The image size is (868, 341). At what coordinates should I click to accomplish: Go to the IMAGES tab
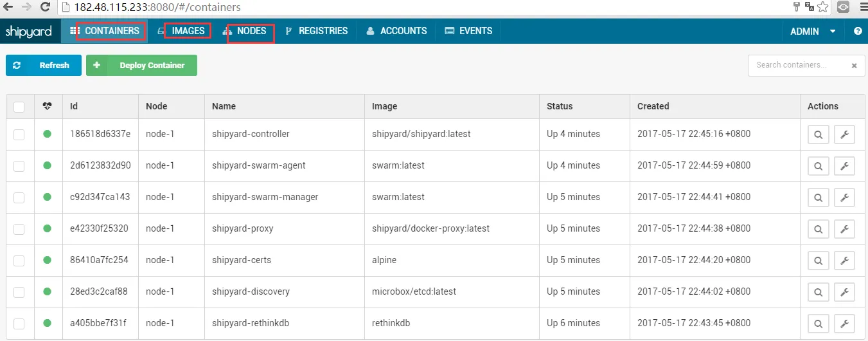[188, 31]
